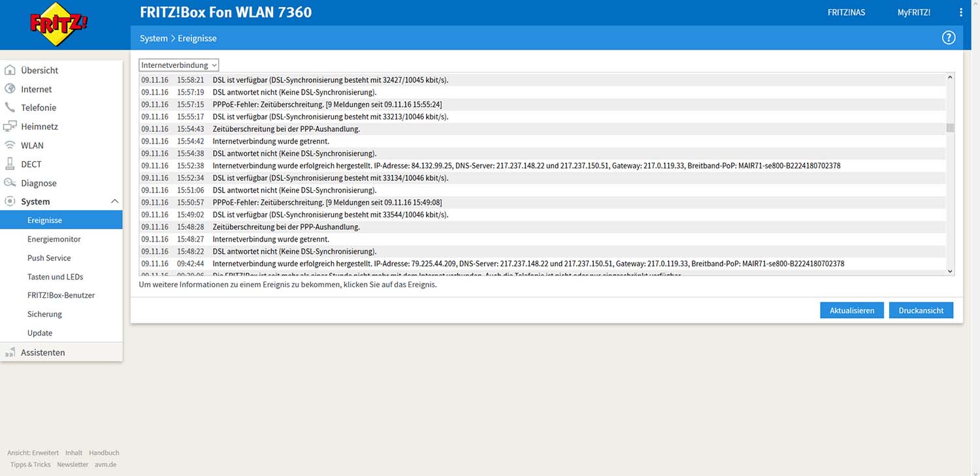
Task: Collapse the System menu chevron
Action: (114, 202)
